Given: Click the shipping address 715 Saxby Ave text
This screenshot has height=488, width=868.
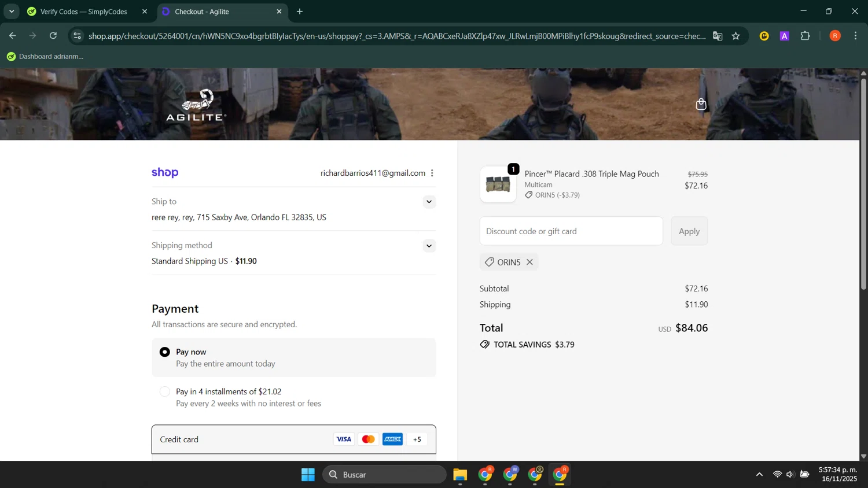Looking at the screenshot, I should tap(239, 217).
